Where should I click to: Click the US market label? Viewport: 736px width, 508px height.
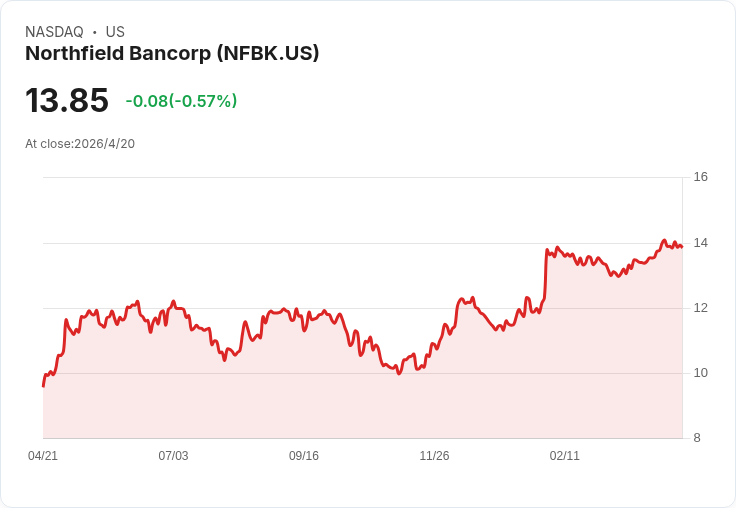[115, 32]
